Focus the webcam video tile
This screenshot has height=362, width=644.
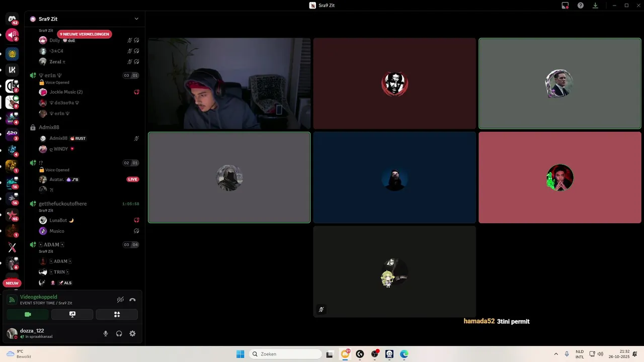[x=229, y=83]
